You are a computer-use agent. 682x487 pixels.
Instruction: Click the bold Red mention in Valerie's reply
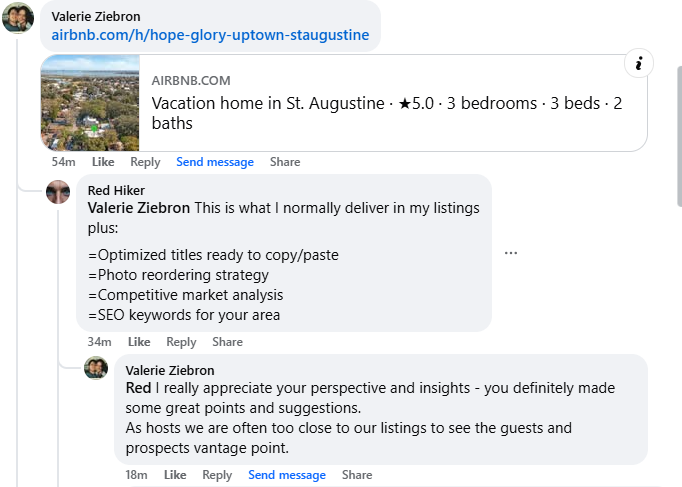138,388
